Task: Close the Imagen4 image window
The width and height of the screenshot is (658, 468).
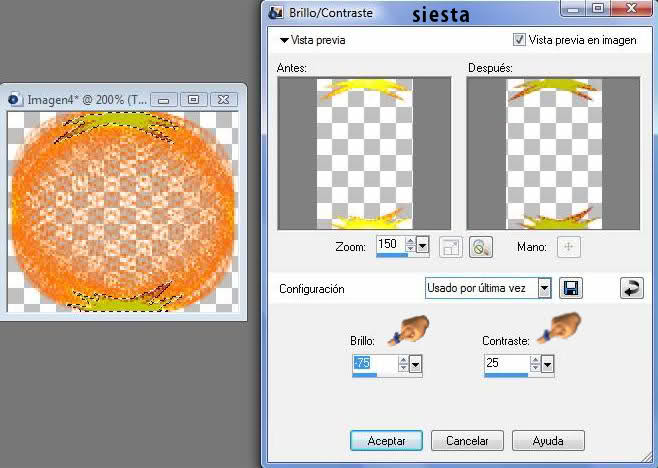Action: 224,100
